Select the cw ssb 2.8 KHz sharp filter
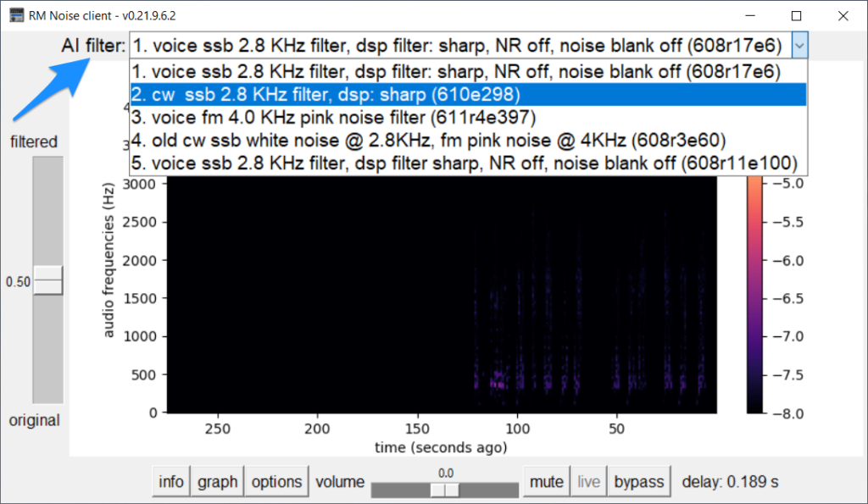This screenshot has height=504, width=868. (339, 94)
